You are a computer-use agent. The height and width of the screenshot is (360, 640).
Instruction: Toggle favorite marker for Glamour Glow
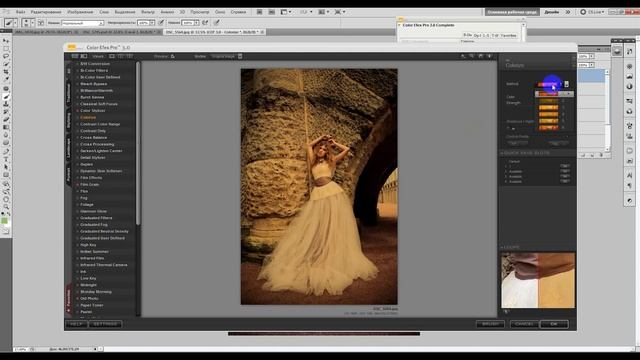(77, 211)
